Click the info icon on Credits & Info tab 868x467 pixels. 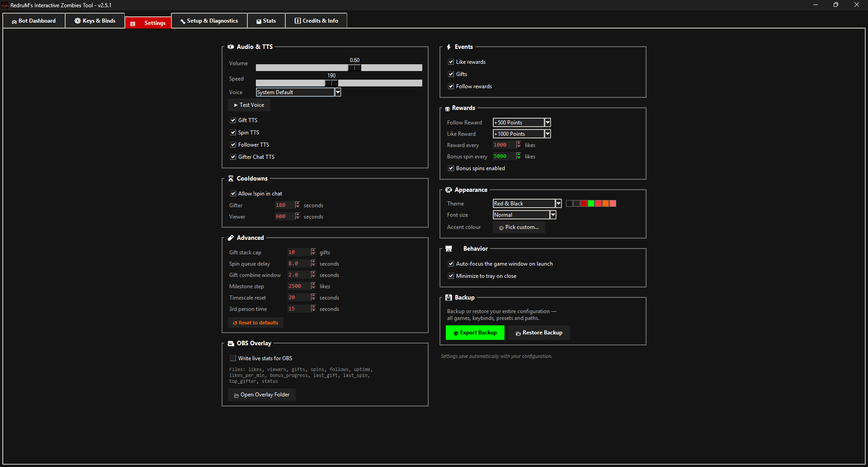click(297, 21)
